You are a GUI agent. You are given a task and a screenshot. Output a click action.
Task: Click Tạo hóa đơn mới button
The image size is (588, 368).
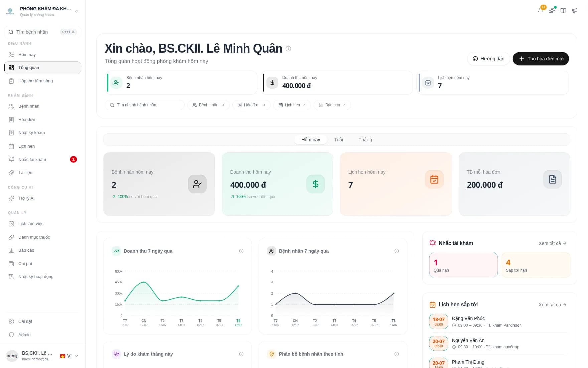coord(541,59)
